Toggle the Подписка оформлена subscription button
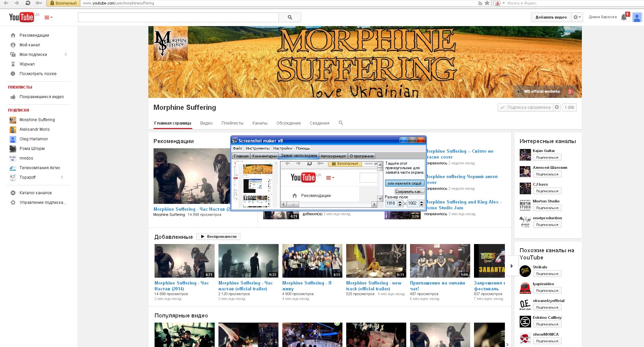The height and width of the screenshot is (347, 644). pyautogui.click(x=526, y=107)
